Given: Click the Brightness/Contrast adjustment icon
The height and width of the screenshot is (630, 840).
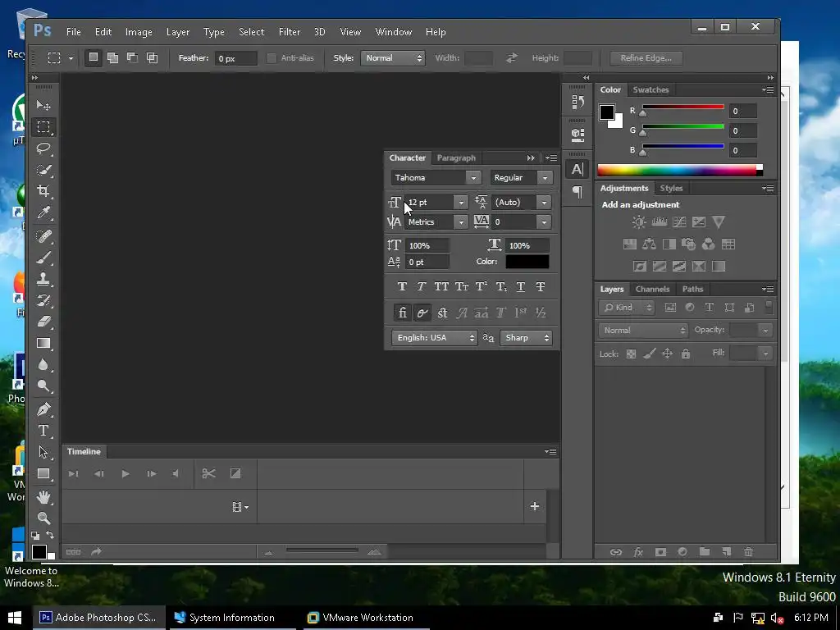Looking at the screenshot, I should click(638, 221).
